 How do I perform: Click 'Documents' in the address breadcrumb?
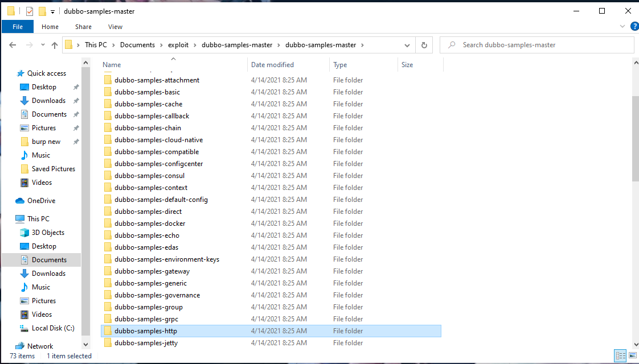tap(137, 45)
